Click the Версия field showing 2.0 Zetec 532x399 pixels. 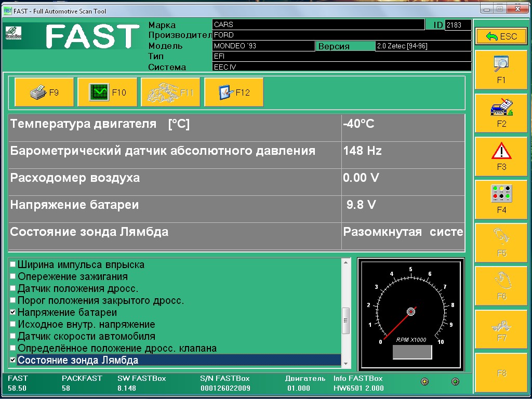[423, 46]
